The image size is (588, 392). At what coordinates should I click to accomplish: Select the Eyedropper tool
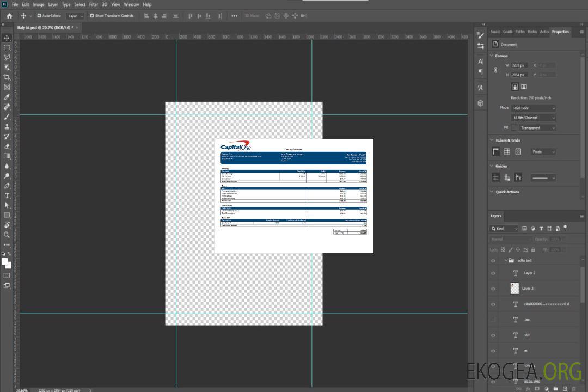[x=7, y=97]
